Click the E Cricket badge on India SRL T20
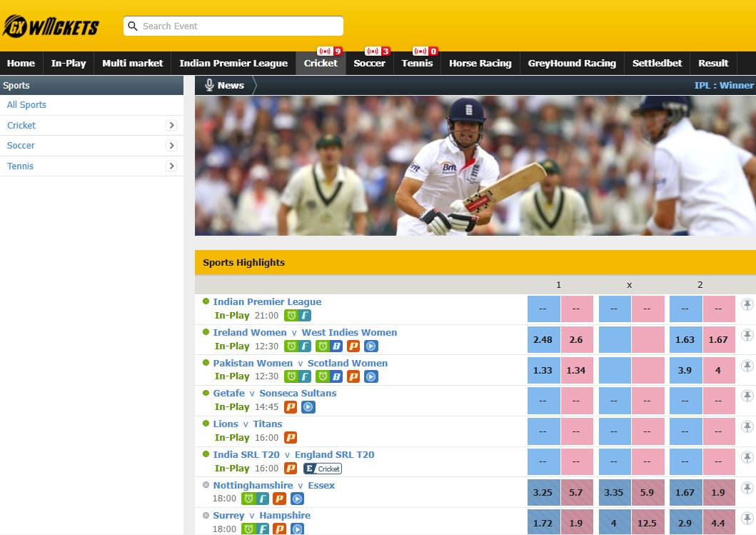 (x=323, y=469)
